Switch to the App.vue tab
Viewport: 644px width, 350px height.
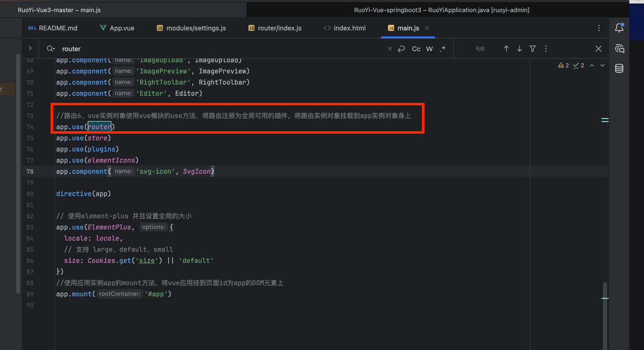click(122, 28)
